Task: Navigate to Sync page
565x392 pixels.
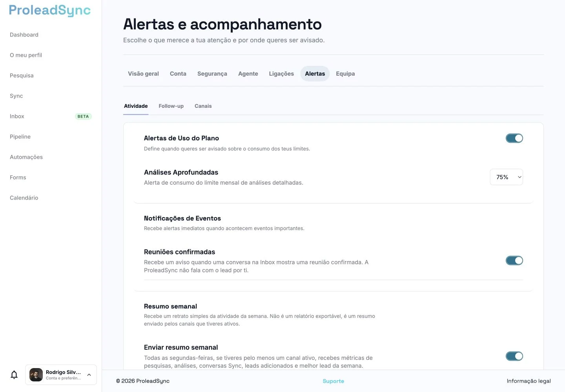Action: coord(16,96)
